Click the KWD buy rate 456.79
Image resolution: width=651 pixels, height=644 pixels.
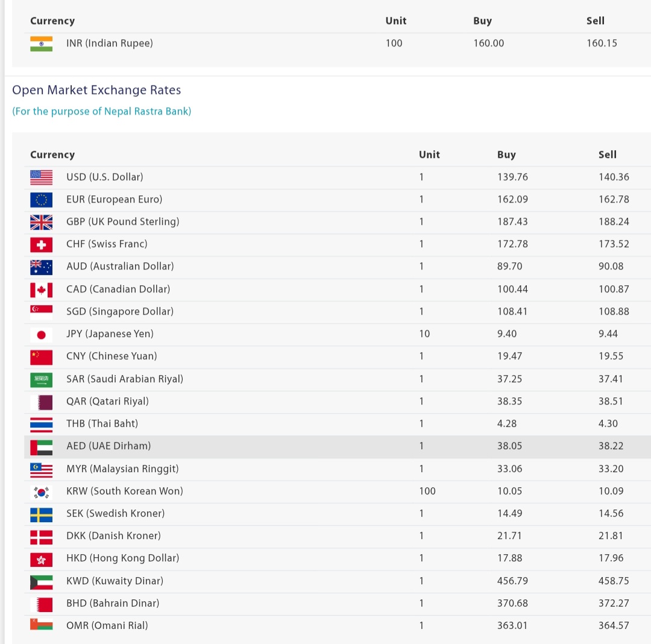point(512,581)
